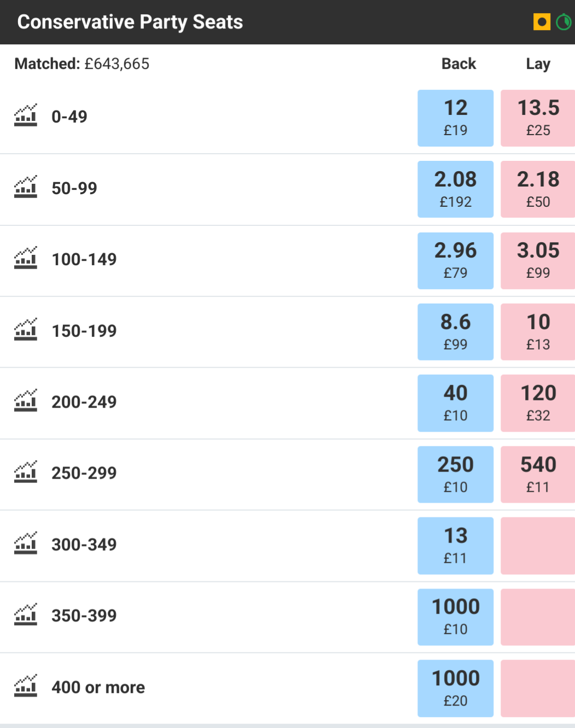This screenshot has width=575, height=728.
Task: Back 50-99 at 2.08
Action: (x=455, y=189)
